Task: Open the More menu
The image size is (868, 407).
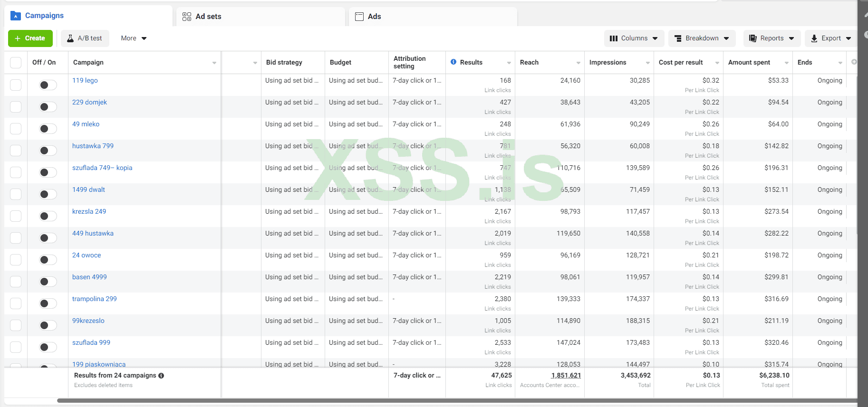Action: (134, 38)
